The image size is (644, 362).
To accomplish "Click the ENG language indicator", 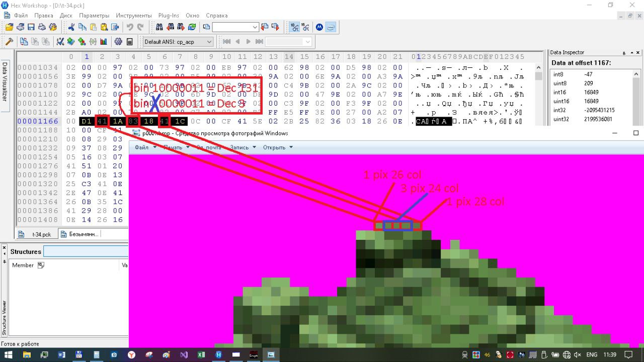I will [592, 354].
